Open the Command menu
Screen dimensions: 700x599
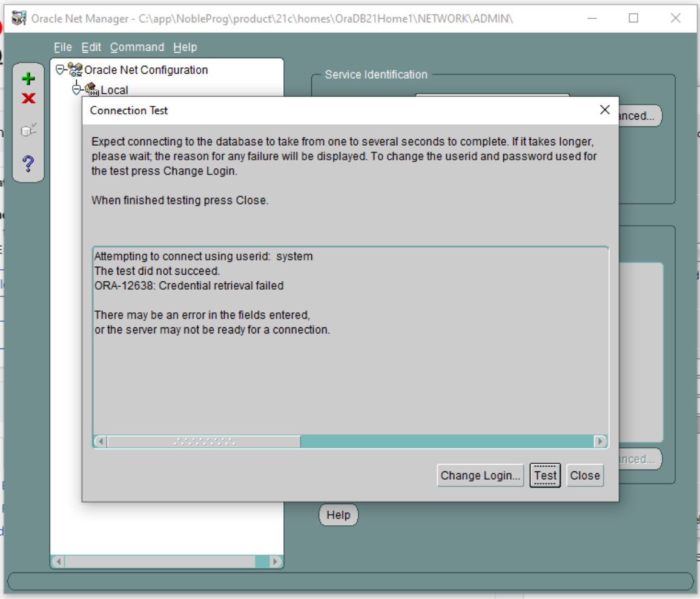point(137,47)
